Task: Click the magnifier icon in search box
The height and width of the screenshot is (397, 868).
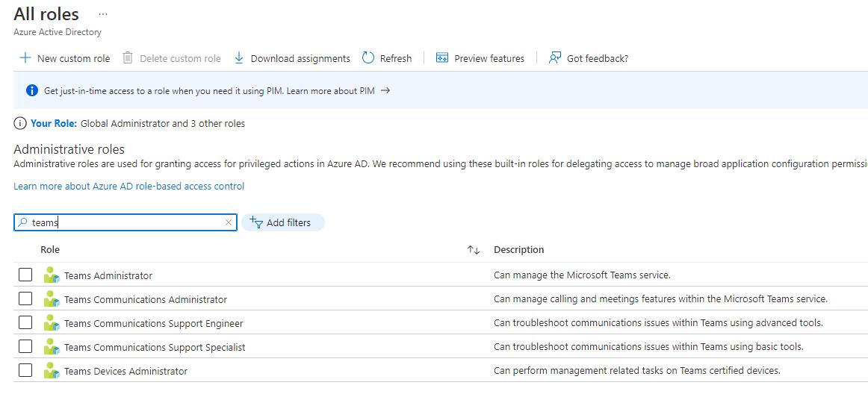Action: pyautogui.click(x=22, y=222)
